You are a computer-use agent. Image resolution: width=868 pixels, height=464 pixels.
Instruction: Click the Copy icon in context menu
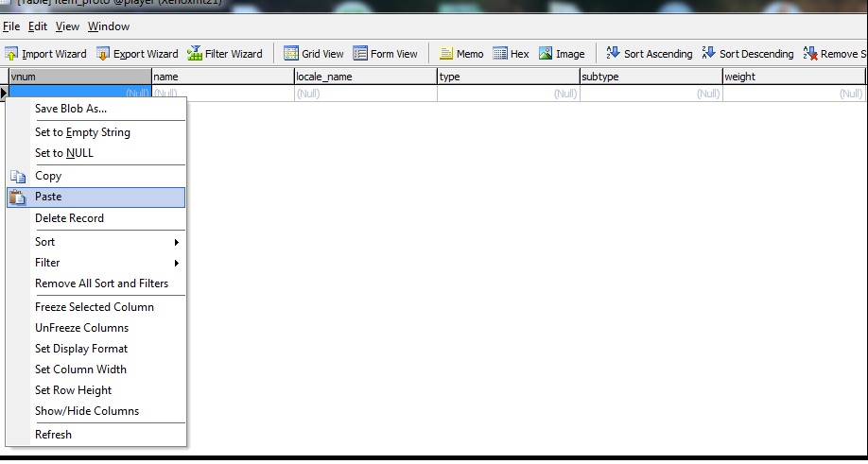[18, 177]
